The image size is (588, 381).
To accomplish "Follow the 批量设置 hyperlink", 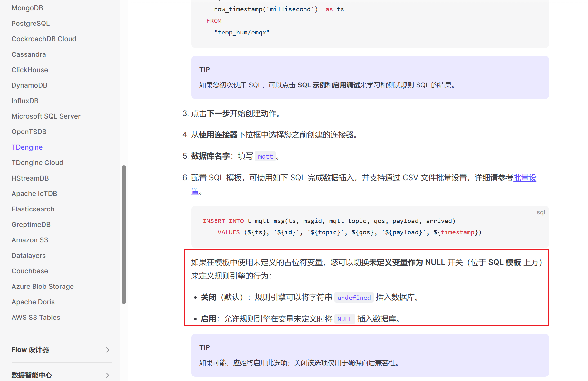I will (x=525, y=178).
